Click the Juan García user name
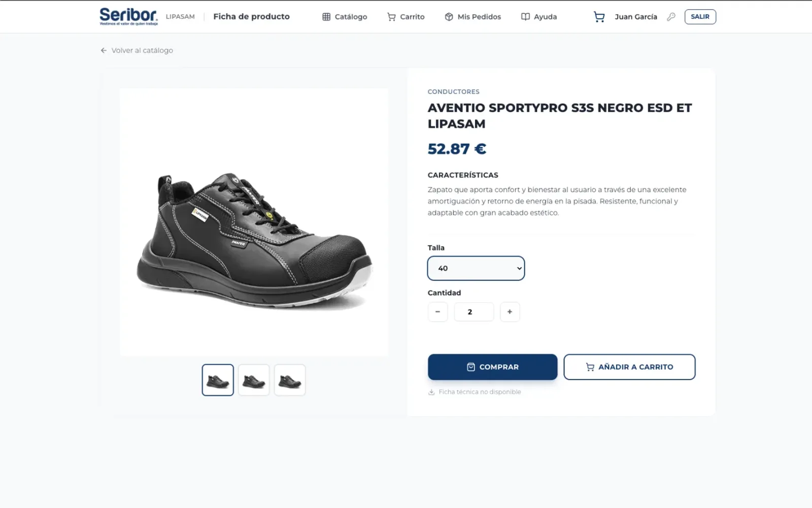Image resolution: width=812 pixels, height=508 pixels. pyautogui.click(x=636, y=17)
